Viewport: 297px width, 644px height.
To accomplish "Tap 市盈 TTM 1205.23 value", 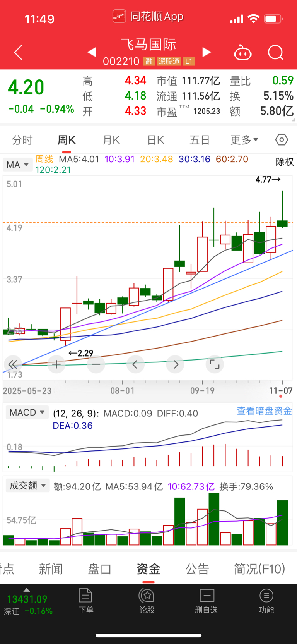I will (207, 112).
